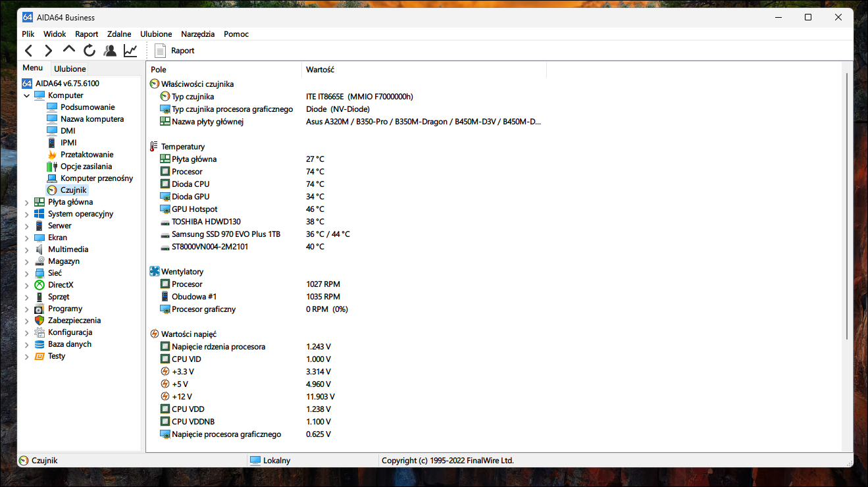Go forward with the right arrow toolbar icon
This screenshot has height=487, width=868.
(x=48, y=51)
